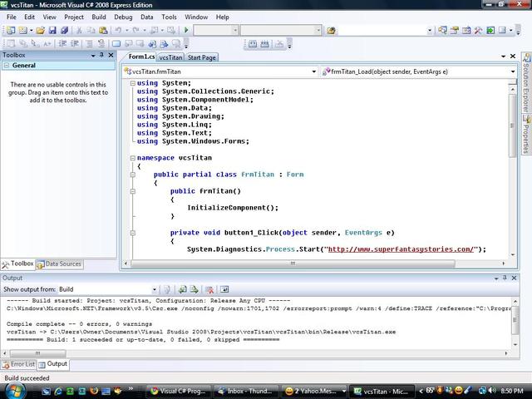Open Toolbox via hammer-wrench toolbar icon
Image resolution: width=532 pixels, height=399 pixels.
click(479, 30)
